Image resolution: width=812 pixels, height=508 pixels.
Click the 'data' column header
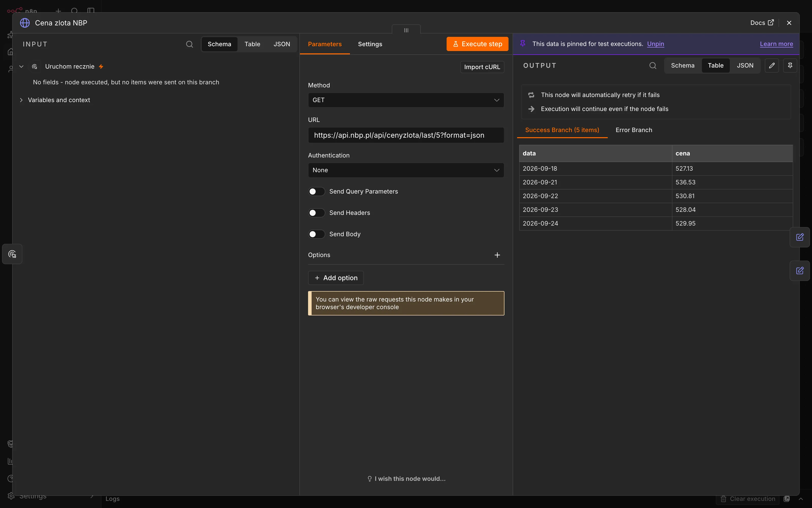[595, 153]
